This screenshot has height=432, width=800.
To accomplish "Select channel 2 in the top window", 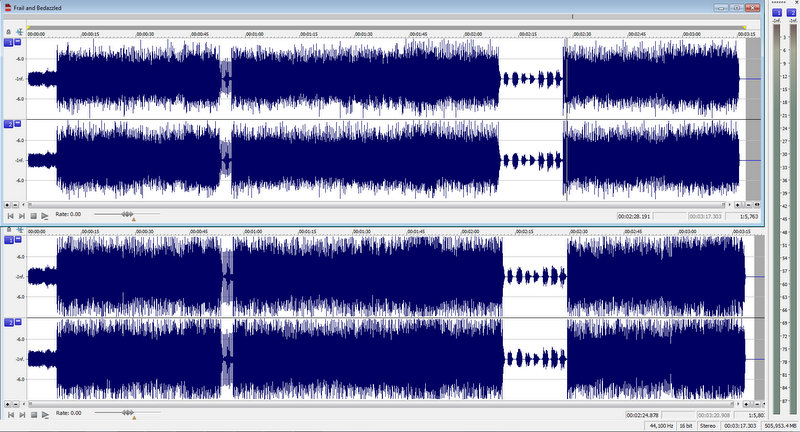I will coord(9,124).
